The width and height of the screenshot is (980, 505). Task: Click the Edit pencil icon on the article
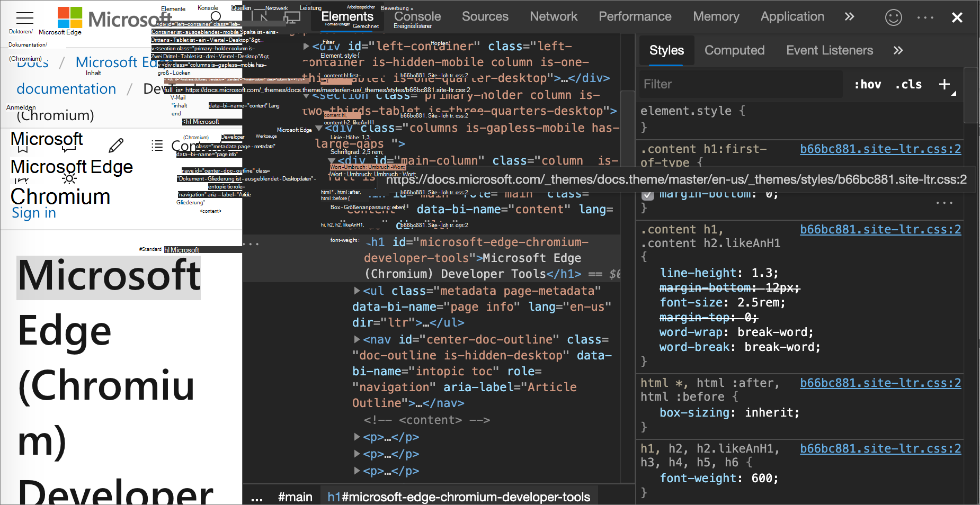pos(117,145)
